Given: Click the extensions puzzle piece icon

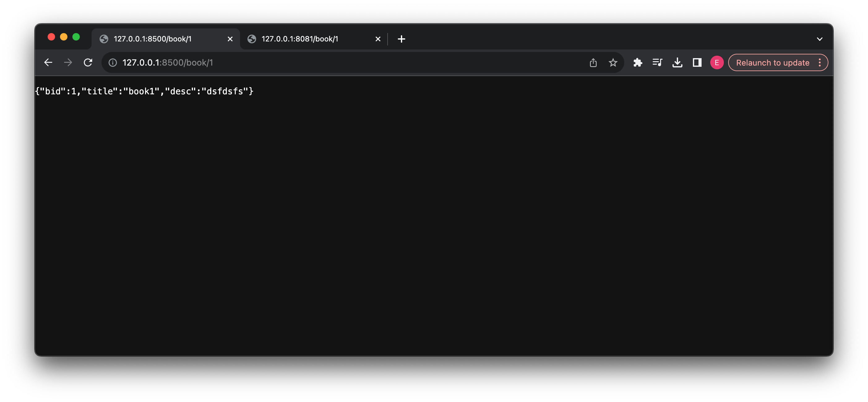Looking at the screenshot, I should [637, 62].
